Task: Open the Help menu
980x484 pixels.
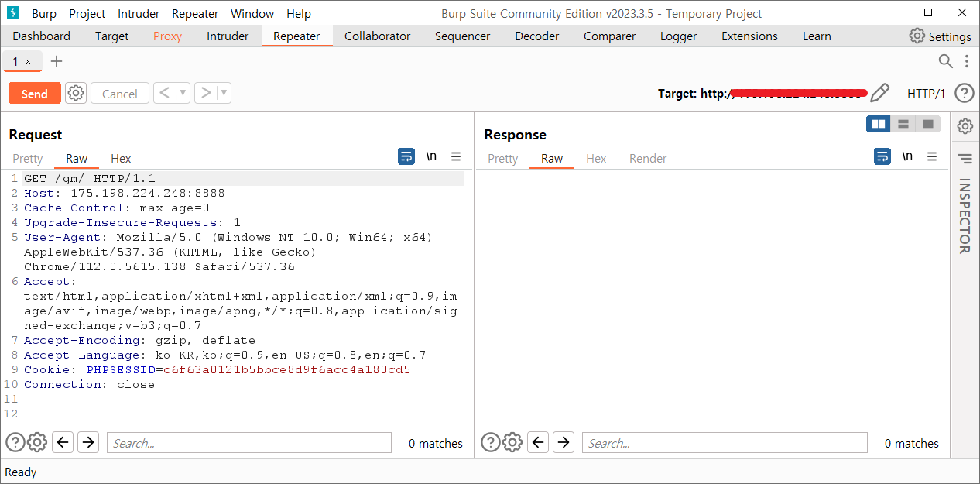Action: click(299, 14)
